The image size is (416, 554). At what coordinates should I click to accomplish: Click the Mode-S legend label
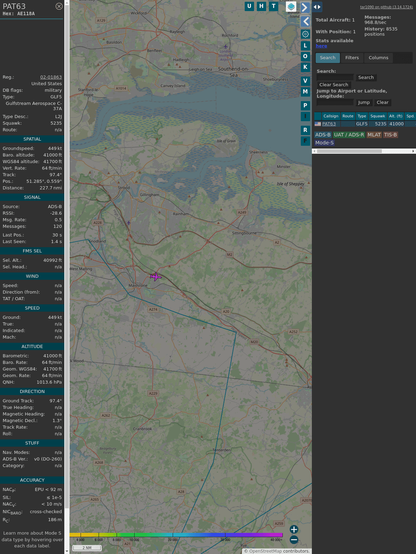pyautogui.click(x=324, y=143)
